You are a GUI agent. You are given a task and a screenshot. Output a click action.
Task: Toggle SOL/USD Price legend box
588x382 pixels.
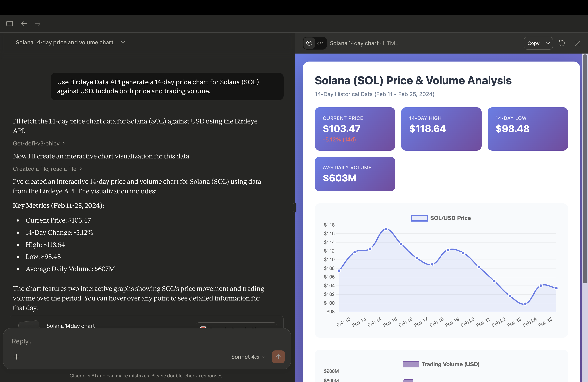click(x=419, y=218)
